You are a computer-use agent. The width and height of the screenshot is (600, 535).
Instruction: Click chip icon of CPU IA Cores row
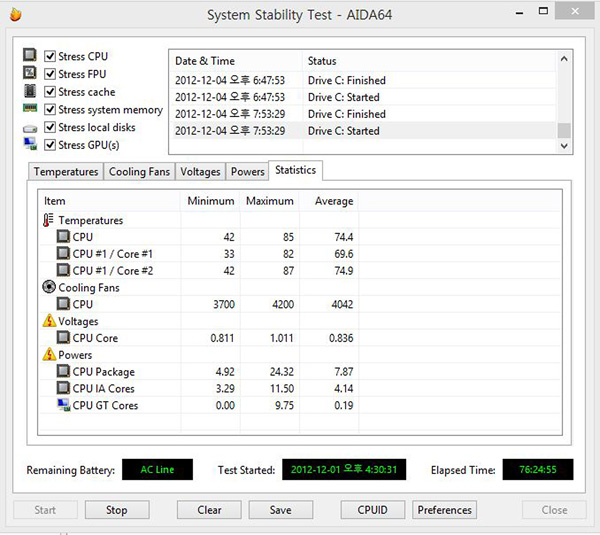point(63,388)
